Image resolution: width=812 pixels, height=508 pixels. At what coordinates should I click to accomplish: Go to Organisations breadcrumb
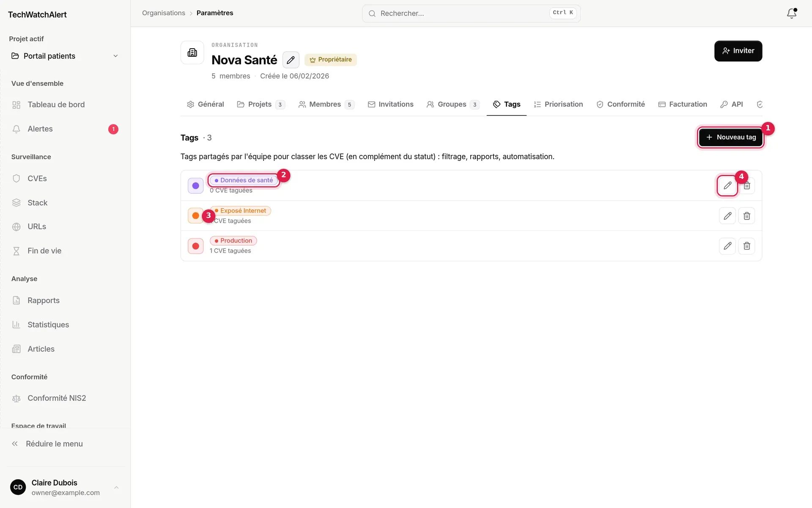point(164,13)
